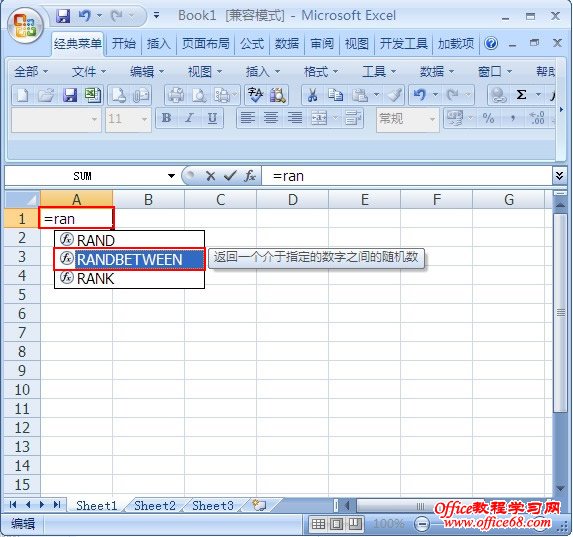Switch to the Sheet3 tab
Viewport: 573px width, 537px height.
coord(213,506)
